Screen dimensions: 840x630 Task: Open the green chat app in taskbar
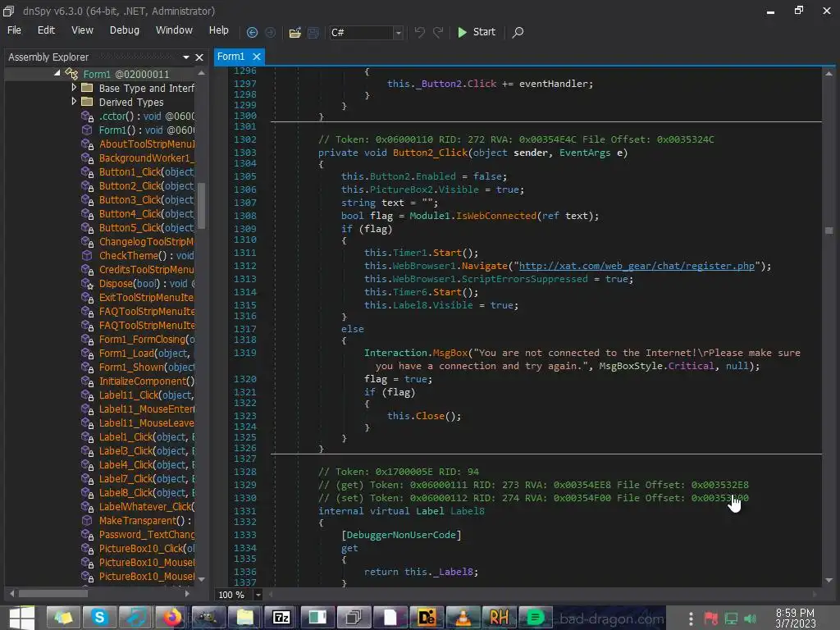pos(535,617)
